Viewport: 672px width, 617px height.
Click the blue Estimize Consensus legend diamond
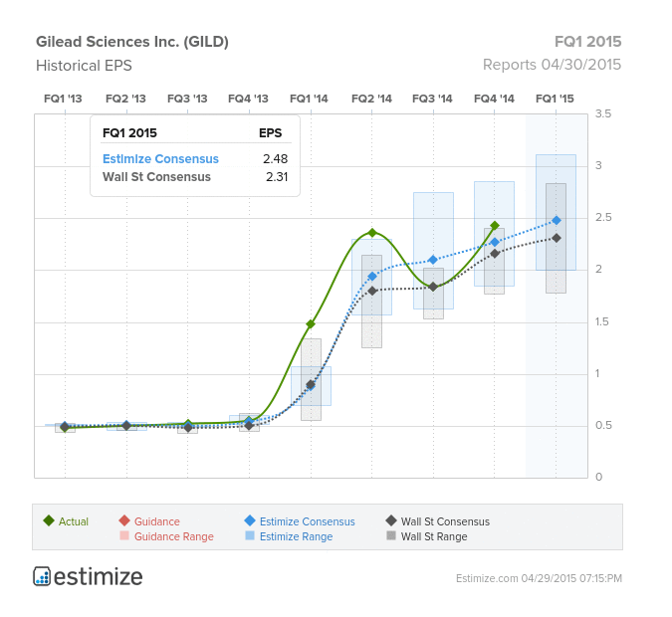[x=250, y=520]
